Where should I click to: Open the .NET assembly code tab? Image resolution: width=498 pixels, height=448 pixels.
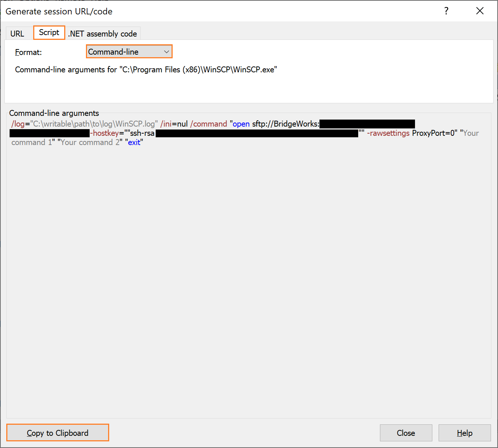pos(103,34)
